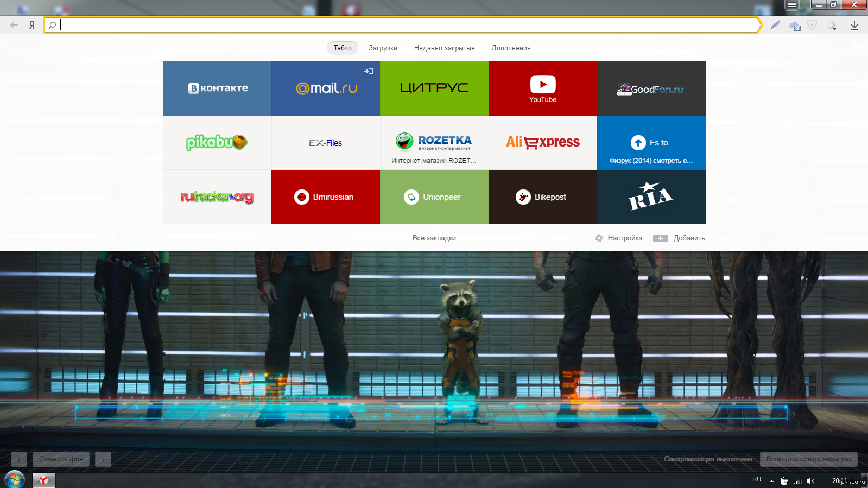Open the YouTube tile
868x488 pixels.
543,88
